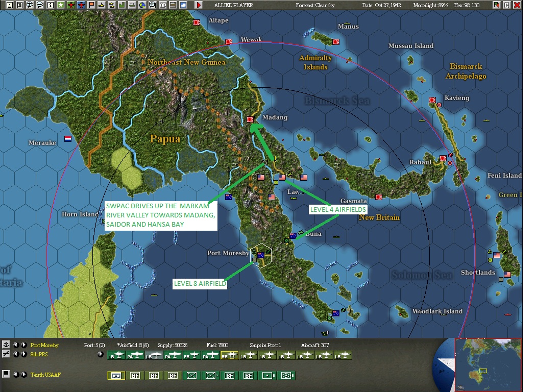The width and height of the screenshot is (536, 392).
Task: Go to next base right arrow by Port Moresby
Action: click(24, 345)
